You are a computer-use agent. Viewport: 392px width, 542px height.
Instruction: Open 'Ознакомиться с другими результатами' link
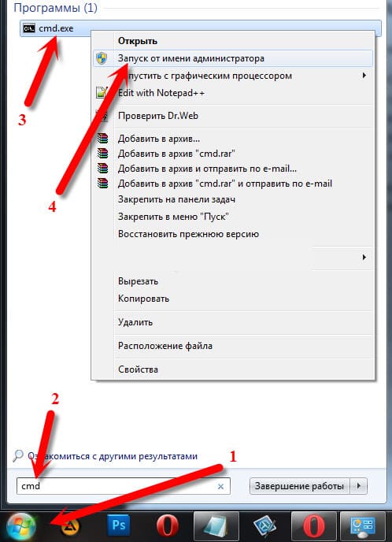[113, 456]
